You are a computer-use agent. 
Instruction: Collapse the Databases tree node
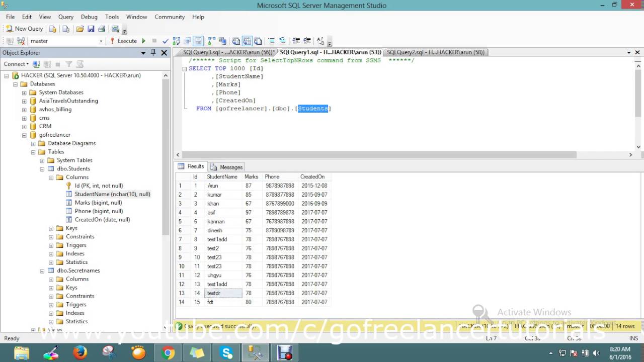coord(15,84)
